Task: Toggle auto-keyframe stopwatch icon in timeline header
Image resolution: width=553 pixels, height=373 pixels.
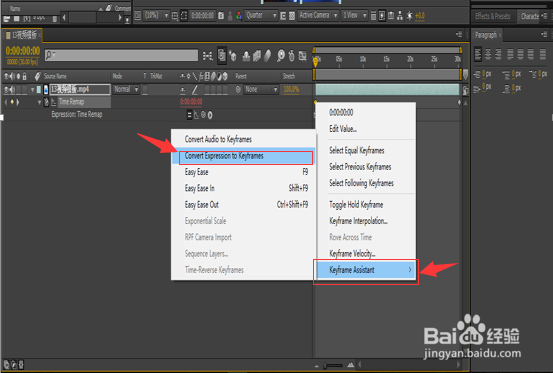Action: (x=291, y=56)
